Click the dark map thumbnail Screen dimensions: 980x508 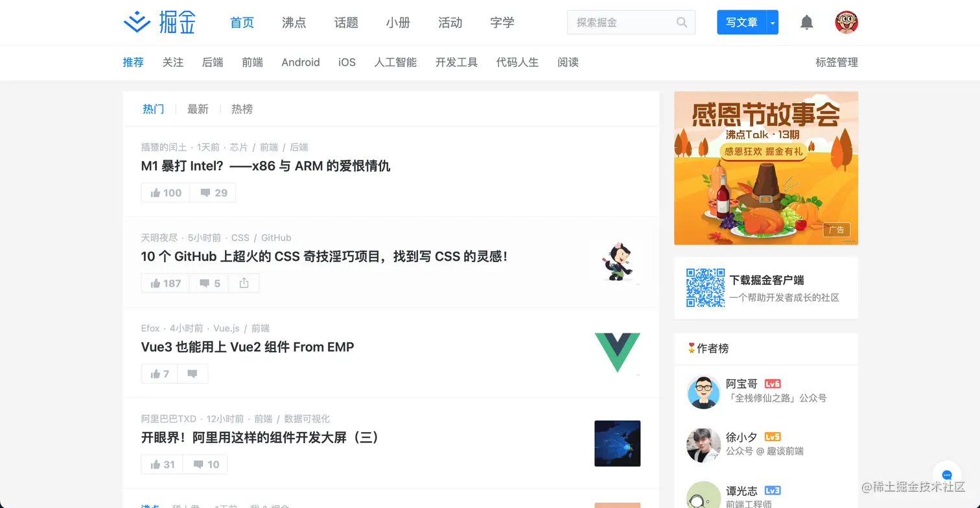coord(617,443)
